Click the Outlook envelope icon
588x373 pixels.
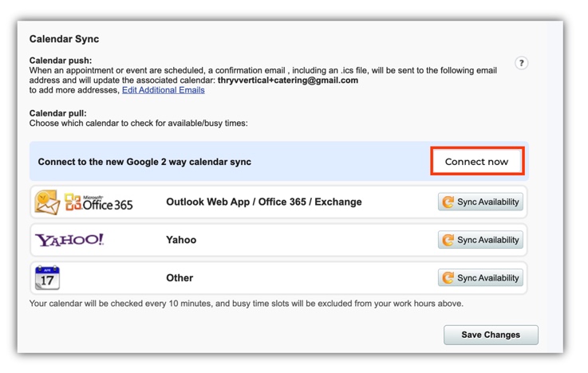point(47,202)
